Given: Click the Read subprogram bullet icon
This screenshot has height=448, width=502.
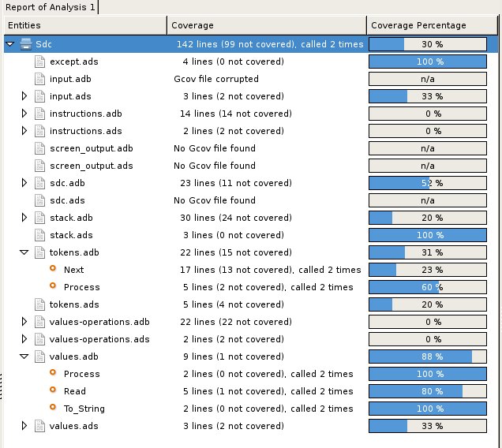Looking at the screenshot, I should pyautogui.click(x=54, y=391).
